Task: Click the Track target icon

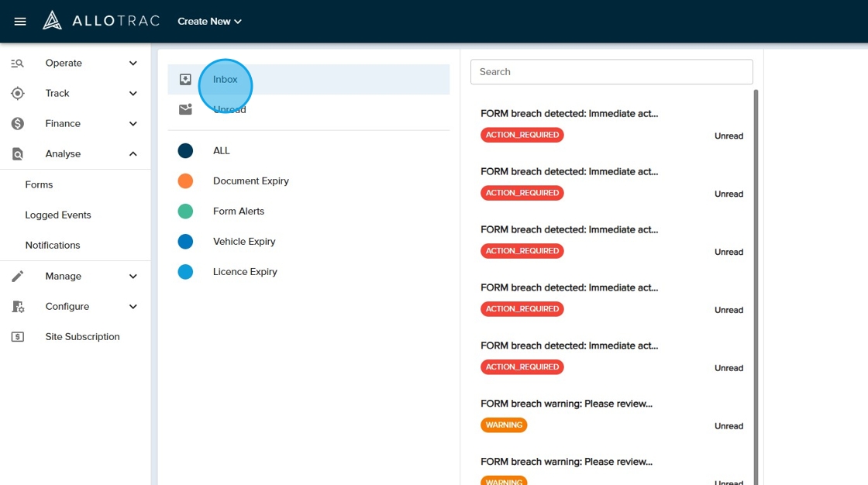Action: tap(18, 94)
